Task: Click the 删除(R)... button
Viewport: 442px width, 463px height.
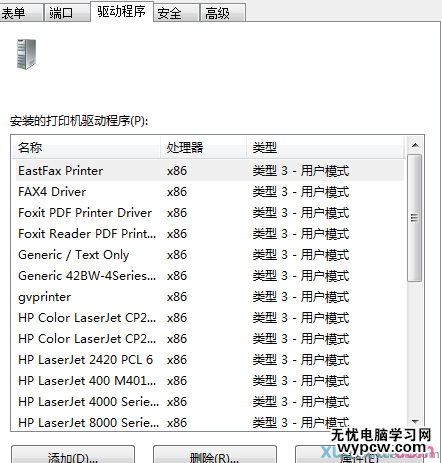Action: [x=215, y=455]
